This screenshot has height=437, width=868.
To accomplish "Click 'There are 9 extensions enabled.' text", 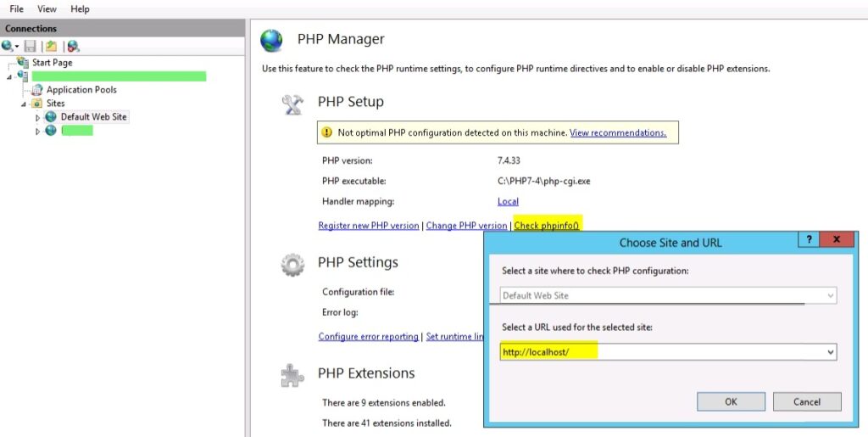I will coord(384,403).
